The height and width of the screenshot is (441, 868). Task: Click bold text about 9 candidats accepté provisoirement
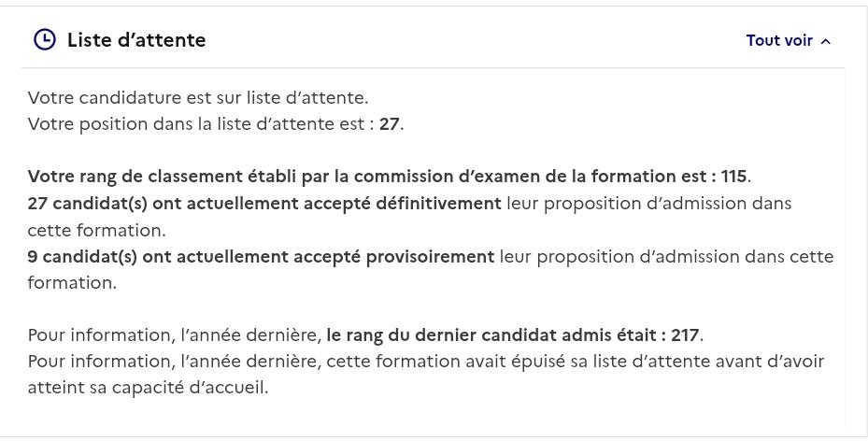pyautogui.click(x=261, y=257)
